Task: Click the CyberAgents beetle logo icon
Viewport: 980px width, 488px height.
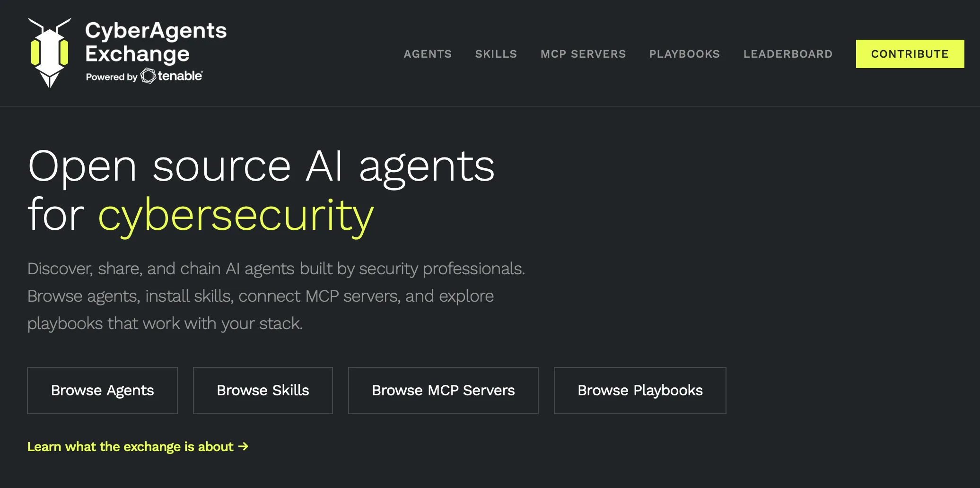Action: point(50,53)
